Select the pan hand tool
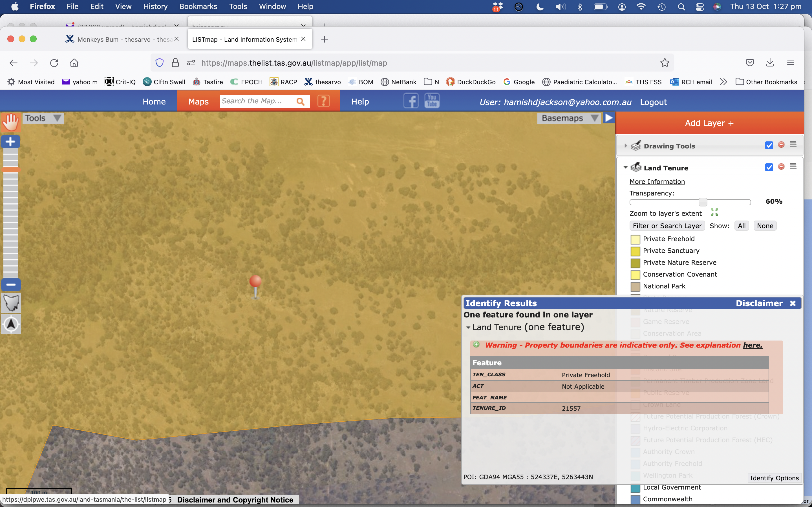 pyautogui.click(x=11, y=122)
